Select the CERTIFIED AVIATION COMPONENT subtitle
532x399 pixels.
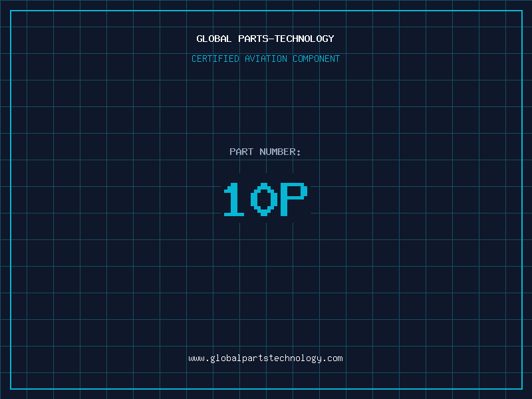click(265, 59)
